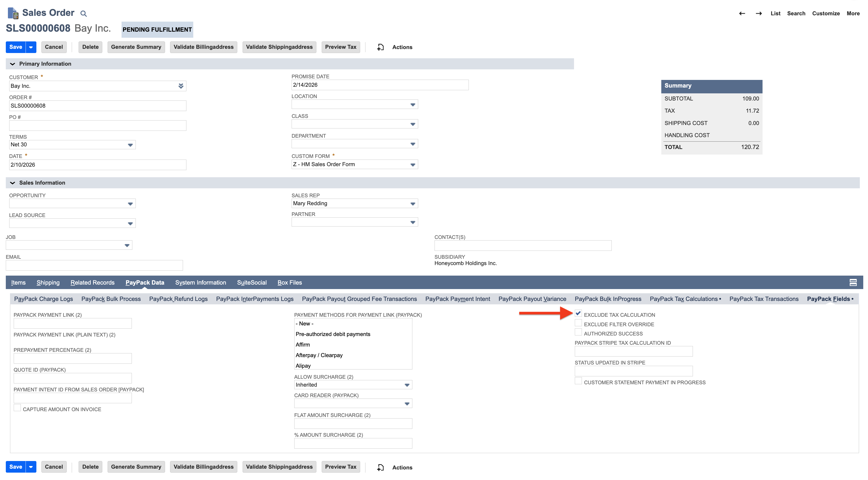
Task: Open the Allow Surcharge dropdown
Action: pyautogui.click(x=407, y=385)
